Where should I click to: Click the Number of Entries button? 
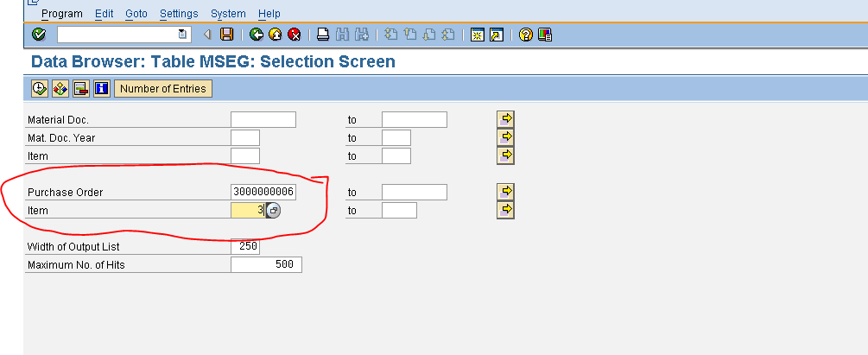click(162, 89)
